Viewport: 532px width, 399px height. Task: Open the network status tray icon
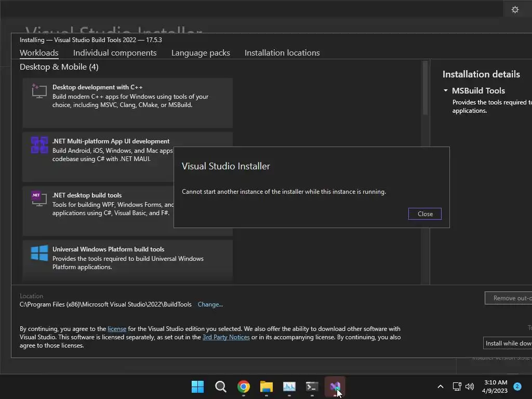coord(457,387)
